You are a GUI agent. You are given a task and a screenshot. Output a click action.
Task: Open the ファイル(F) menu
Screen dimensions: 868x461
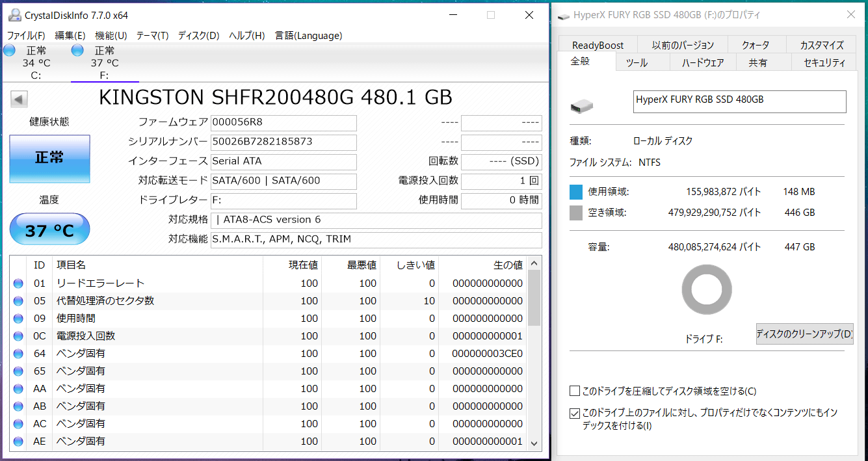coord(26,36)
